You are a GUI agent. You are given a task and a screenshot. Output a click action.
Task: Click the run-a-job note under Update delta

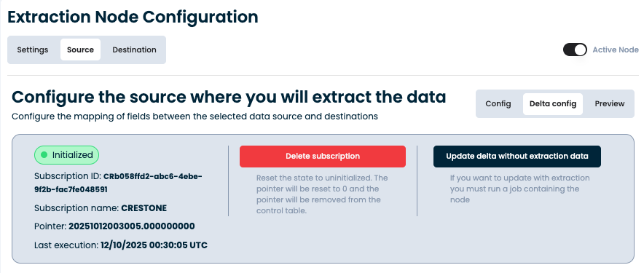coord(520,189)
